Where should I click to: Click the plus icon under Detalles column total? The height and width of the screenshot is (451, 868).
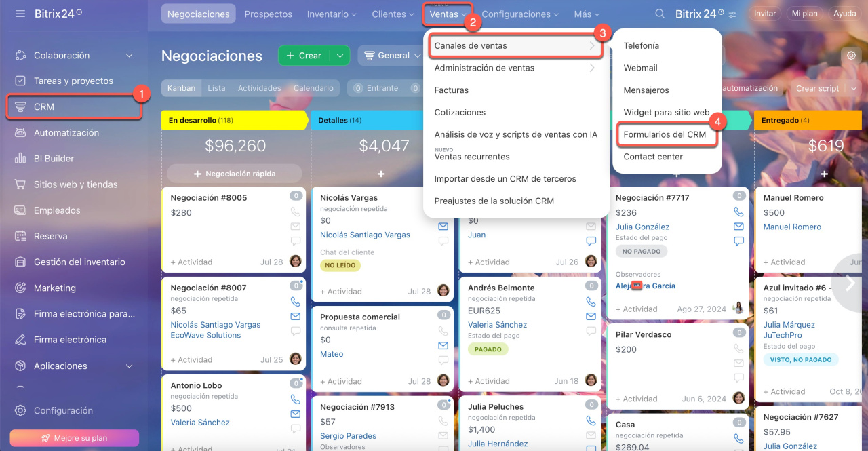click(381, 174)
